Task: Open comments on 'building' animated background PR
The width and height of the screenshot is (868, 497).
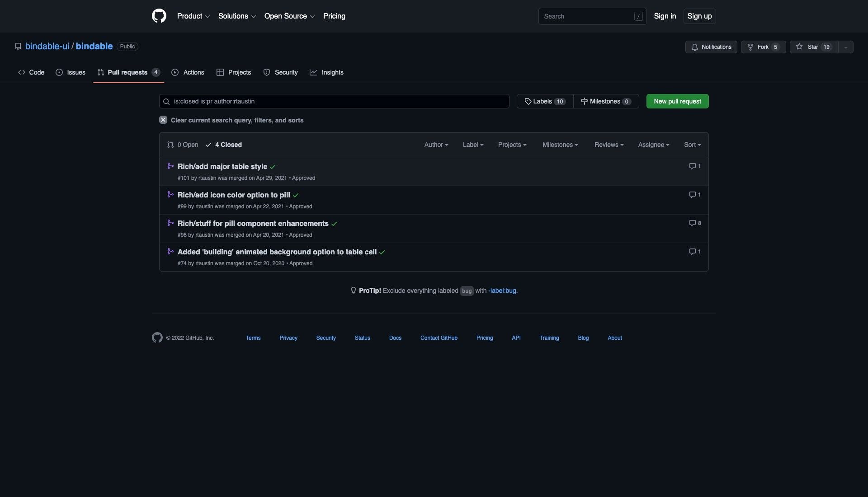Action: 695,252
